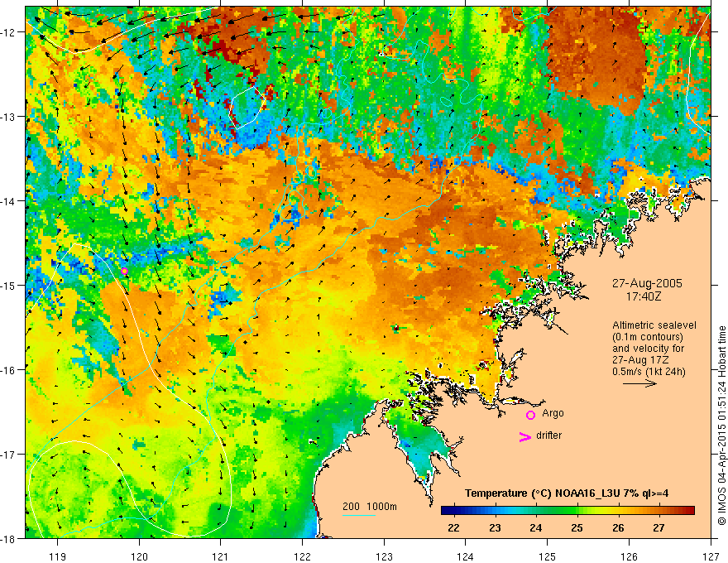Click the '-13' latitude axis label
This screenshot has height=563, width=728.
click(x=8, y=117)
